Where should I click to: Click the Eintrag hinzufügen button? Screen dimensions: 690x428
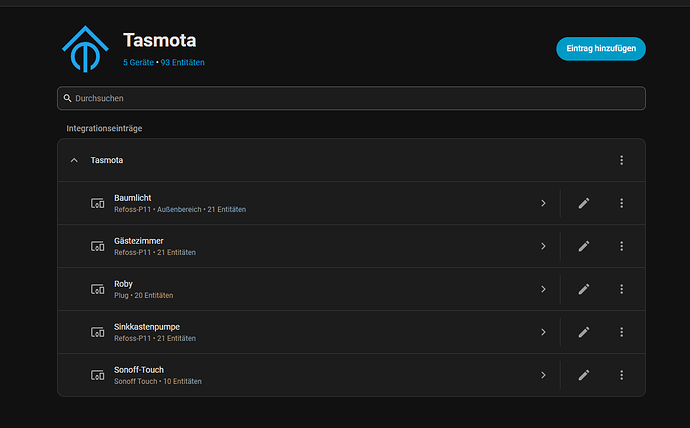click(x=601, y=48)
